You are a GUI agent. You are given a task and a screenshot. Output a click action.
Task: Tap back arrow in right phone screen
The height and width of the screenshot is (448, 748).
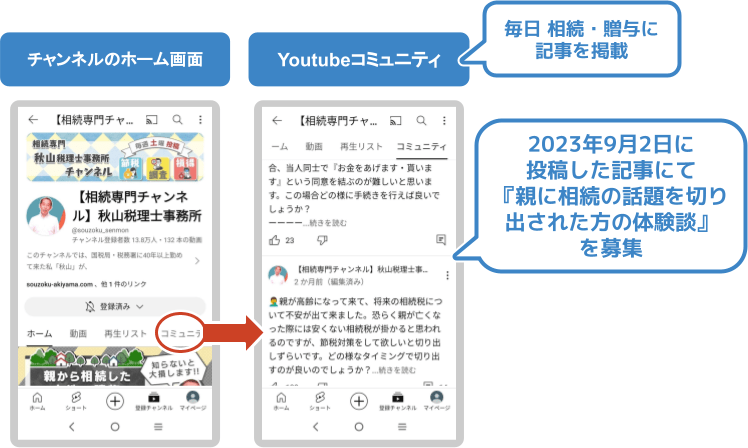(277, 121)
